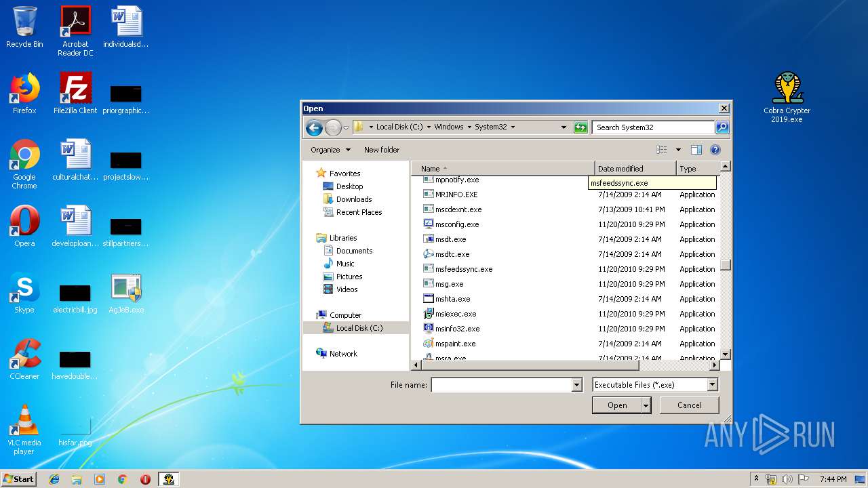Click the System32 segment in address bar

coord(490,127)
